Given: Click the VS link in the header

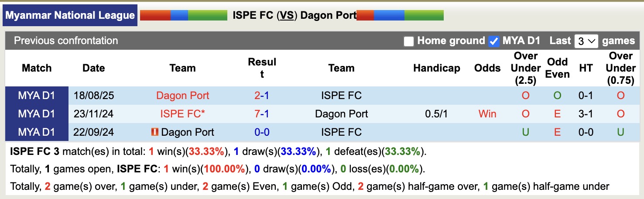Looking at the screenshot, I should pyautogui.click(x=287, y=16).
